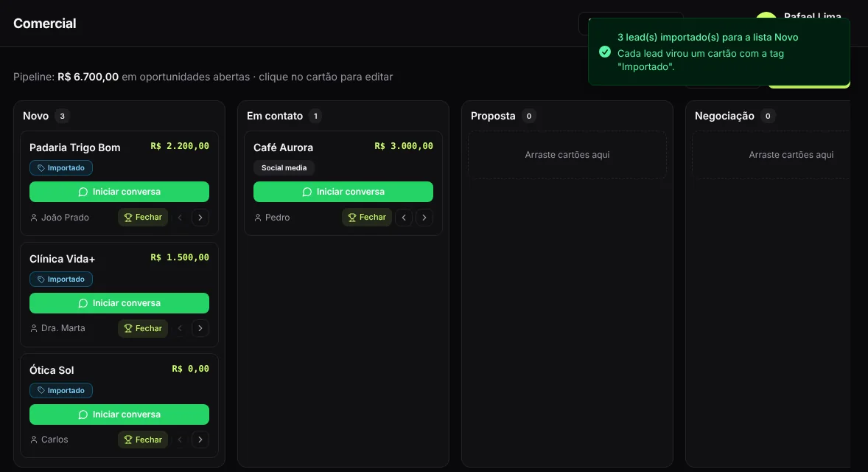This screenshot has height=472, width=868.
Task: Click Proposta empty drop zone
Action: click(567, 155)
